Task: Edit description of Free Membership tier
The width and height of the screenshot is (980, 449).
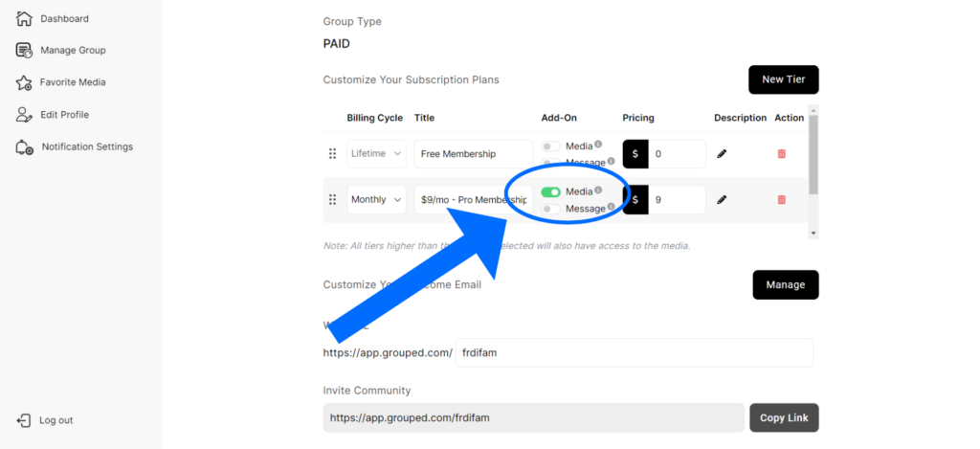Action: (722, 154)
